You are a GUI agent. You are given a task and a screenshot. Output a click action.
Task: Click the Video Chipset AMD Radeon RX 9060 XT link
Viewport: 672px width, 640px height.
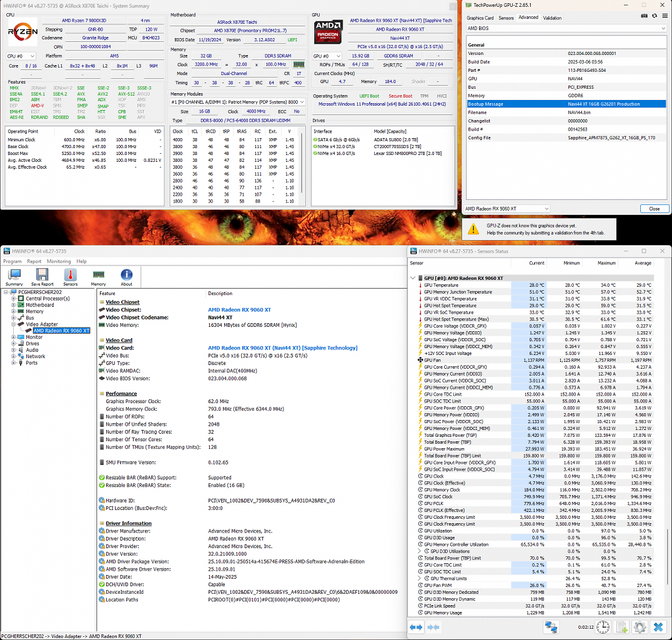coord(240,310)
